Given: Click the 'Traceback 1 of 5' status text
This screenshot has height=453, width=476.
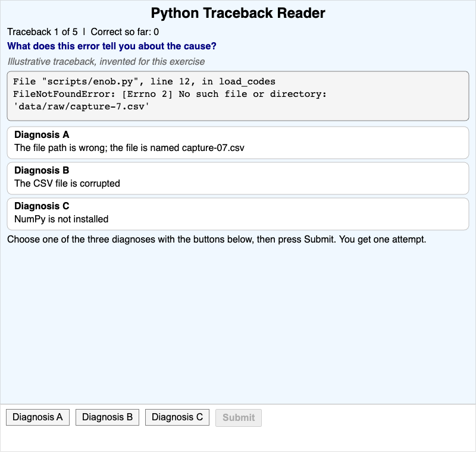Looking at the screenshot, I should (x=42, y=32).
